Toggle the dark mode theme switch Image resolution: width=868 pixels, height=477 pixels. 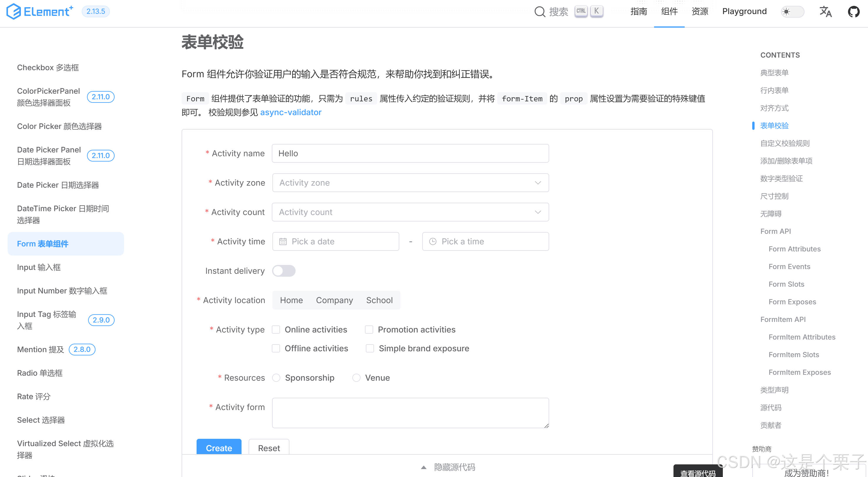click(792, 11)
